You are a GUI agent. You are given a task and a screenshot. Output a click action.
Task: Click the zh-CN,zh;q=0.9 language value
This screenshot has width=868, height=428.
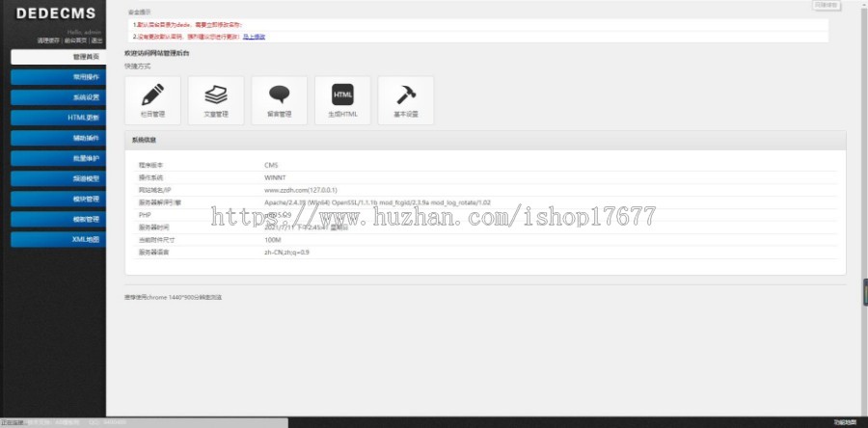(286, 253)
